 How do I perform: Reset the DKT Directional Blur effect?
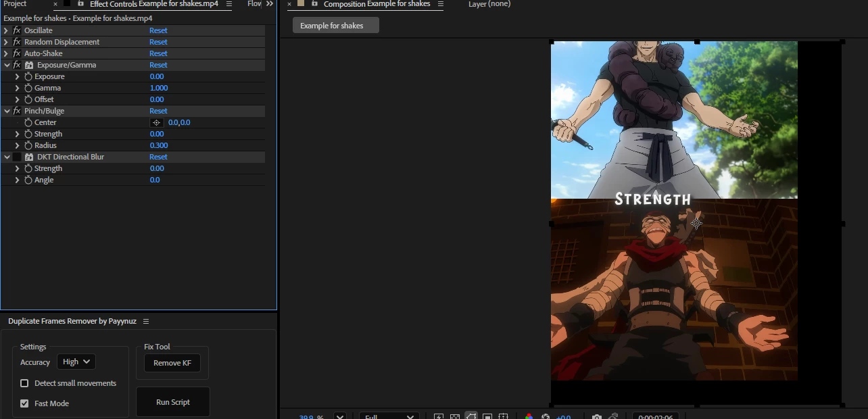click(x=158, y=157)
